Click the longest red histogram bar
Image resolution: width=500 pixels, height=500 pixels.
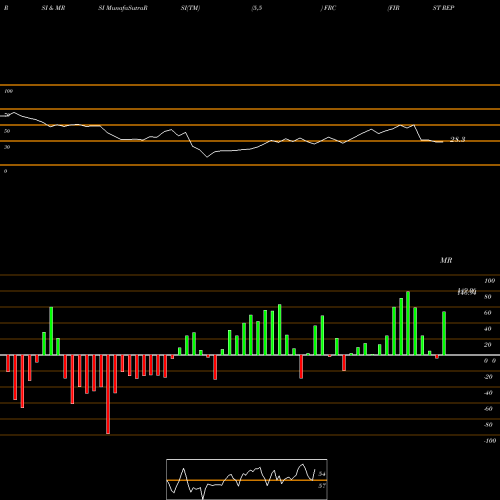[108, 394]
